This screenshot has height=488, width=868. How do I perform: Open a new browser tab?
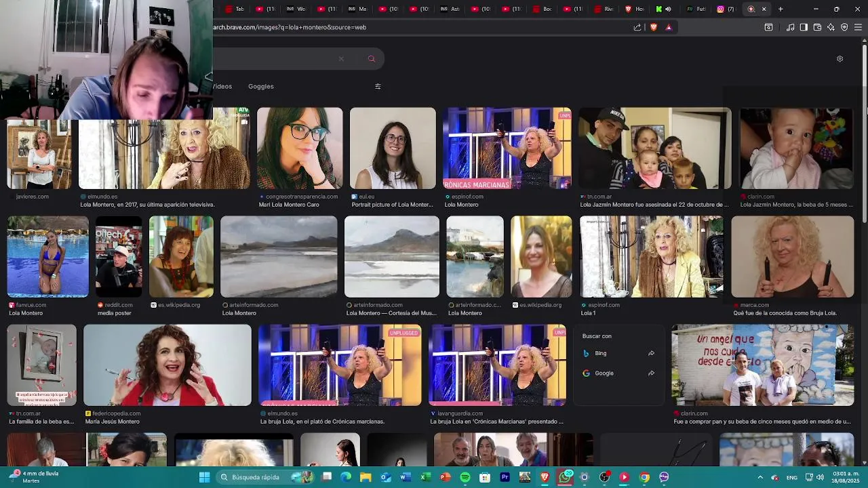click(x=781, y=9)
